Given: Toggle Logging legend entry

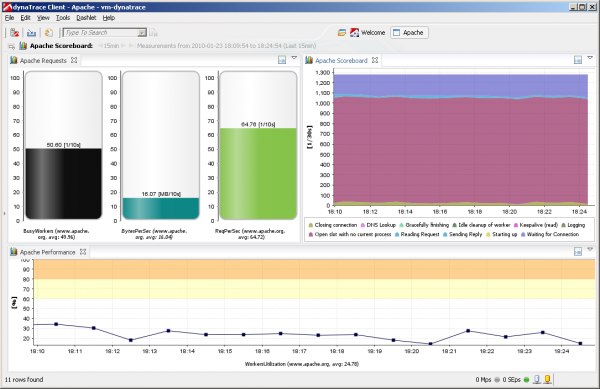Looking at the screenshot, I should pos(573,225).
